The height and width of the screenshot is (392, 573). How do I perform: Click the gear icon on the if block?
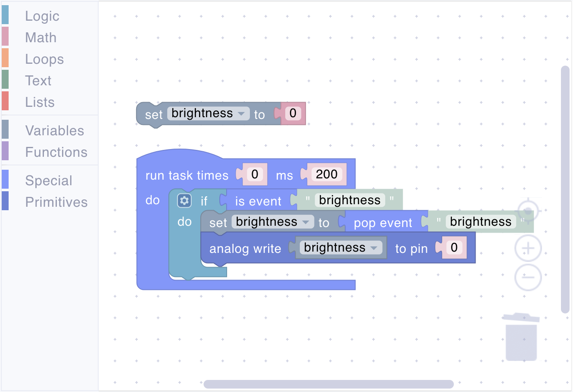[184, 200]
